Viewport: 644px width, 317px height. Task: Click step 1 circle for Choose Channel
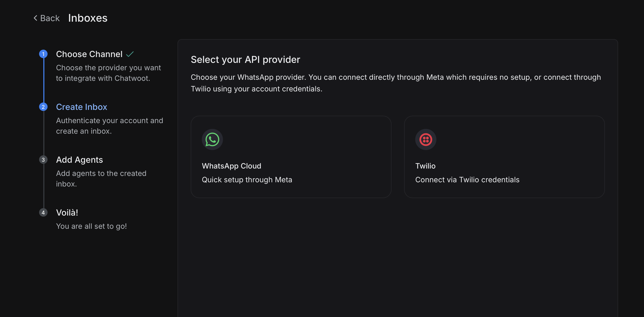pyautogui.click(x=43, y=54)
